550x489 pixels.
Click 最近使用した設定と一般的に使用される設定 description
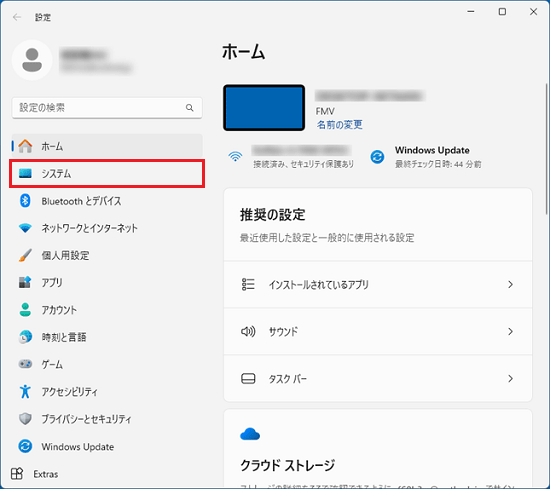click(x=327, y=237)
